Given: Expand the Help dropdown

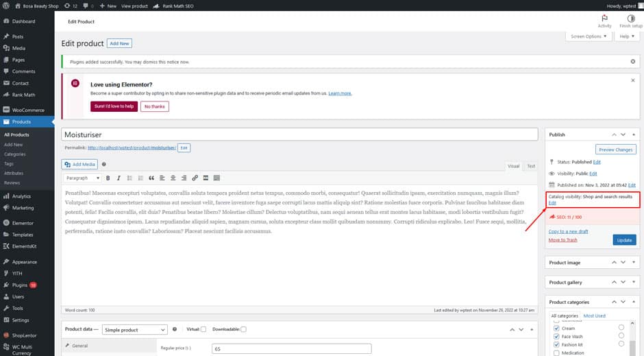Looking at the screenshot, I should coord(627,36).
